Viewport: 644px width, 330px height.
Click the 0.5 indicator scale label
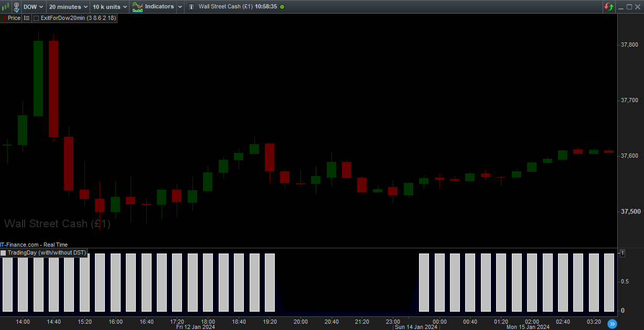click(x=625, y=281)
